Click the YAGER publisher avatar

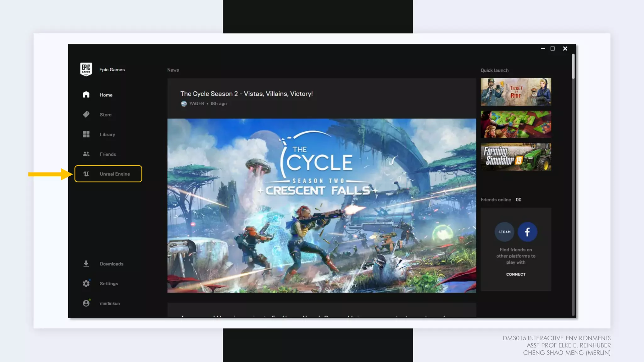tap(184, 104)
